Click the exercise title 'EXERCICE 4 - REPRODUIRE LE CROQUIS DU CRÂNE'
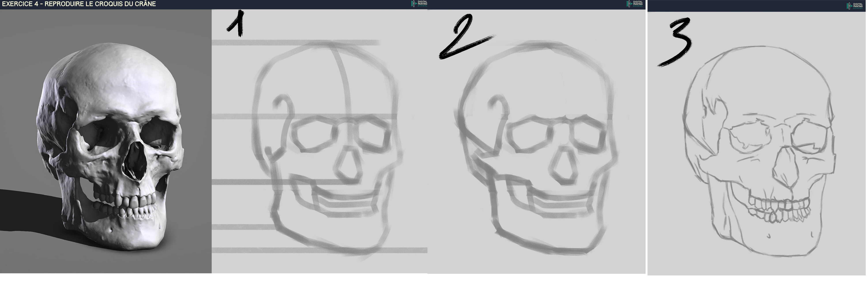Screen dimensions: 868x287 pos(79,4)
